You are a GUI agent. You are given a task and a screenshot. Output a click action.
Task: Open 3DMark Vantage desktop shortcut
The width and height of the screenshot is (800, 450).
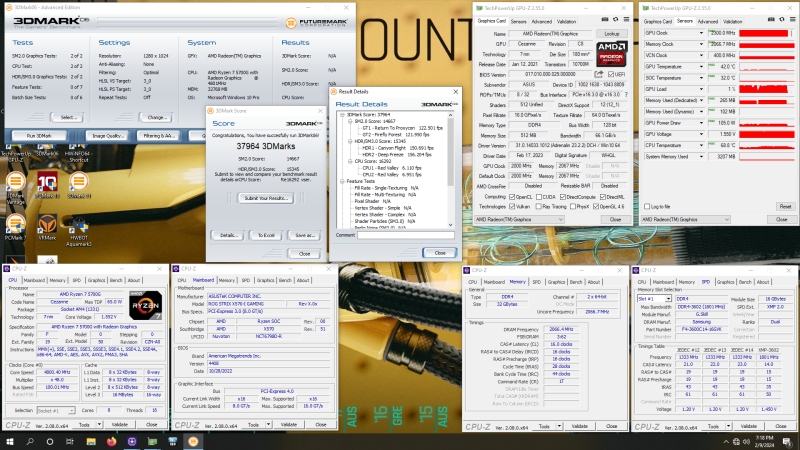(x=15, y=188)
